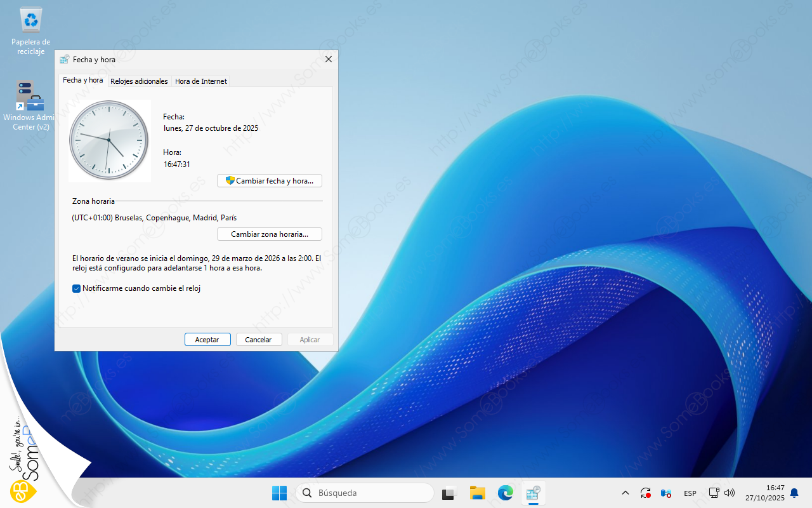Expand the hidden system tray icons chevron
812x508 pixels.
(625, 493)
